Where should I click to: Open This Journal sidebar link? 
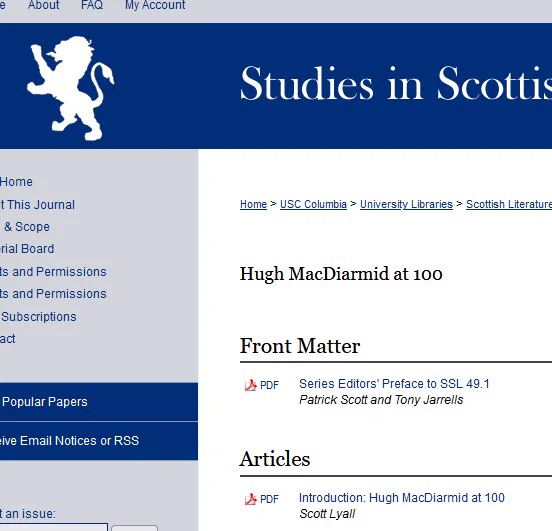click(x=37, y=205)
